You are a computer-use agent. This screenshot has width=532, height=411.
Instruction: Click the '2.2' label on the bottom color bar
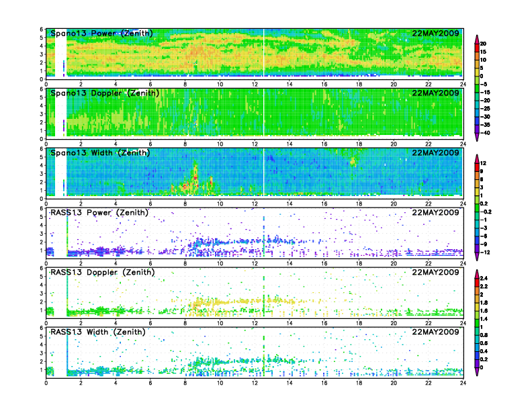coord(484,287)
